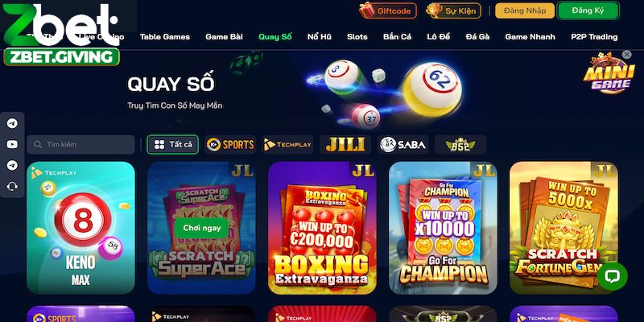Filter games by SABA provider logo
The width and height of the screenshot is (644, 322).
[x=403, y=145]
